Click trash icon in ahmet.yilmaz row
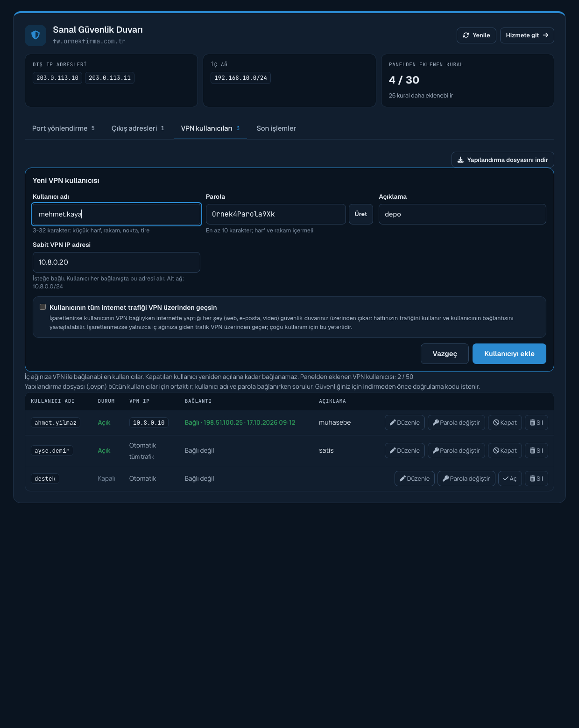 (533, 423)
